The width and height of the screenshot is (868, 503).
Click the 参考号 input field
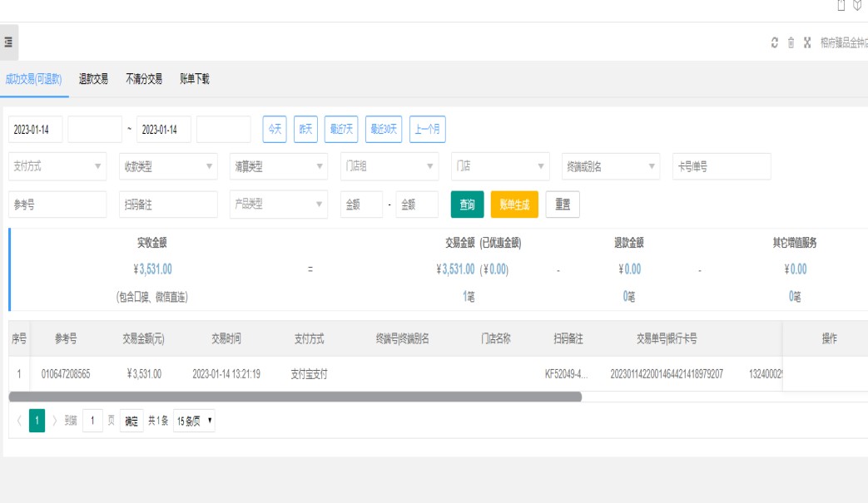click(x=57, y=205)
